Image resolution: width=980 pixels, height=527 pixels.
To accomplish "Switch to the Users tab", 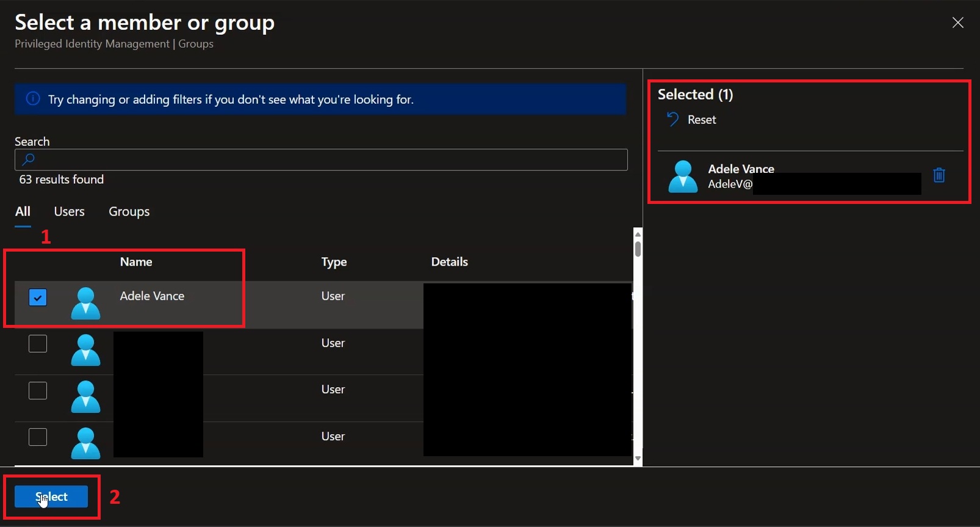I will [69, 211].
